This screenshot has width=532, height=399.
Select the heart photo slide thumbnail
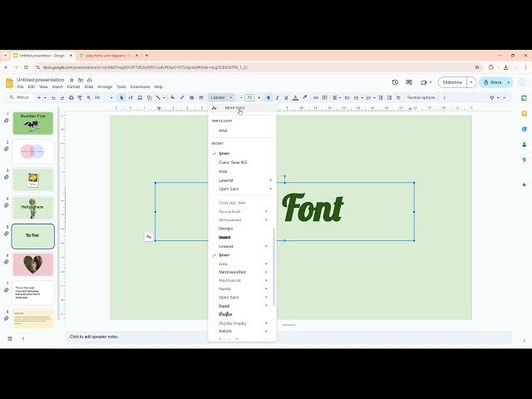coord(33,264)
